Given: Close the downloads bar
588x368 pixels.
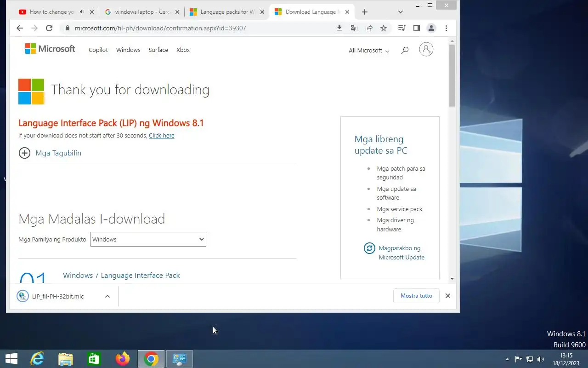Looking at the screenshot, I should coord(448,296).
